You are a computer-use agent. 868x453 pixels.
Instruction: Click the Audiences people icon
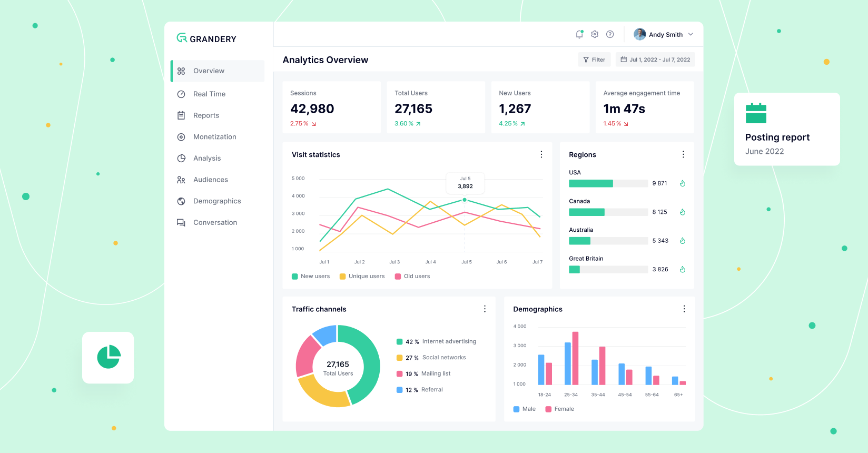181,180
